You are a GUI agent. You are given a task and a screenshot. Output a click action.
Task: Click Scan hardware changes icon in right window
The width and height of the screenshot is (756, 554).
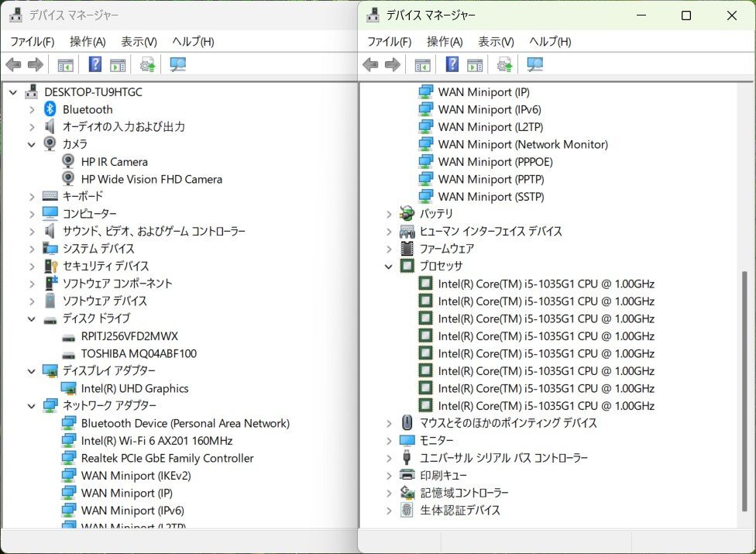coord(535,64)
